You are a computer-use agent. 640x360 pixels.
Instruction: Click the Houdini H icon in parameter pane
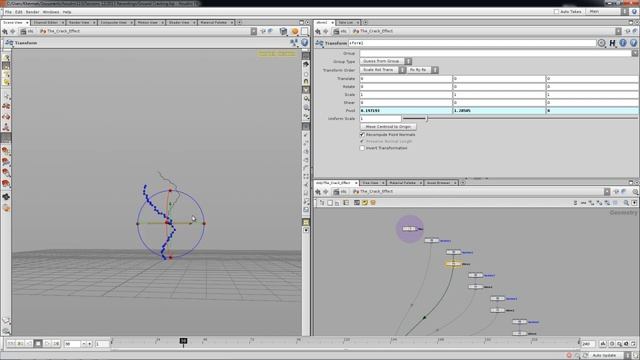[612, 43]
